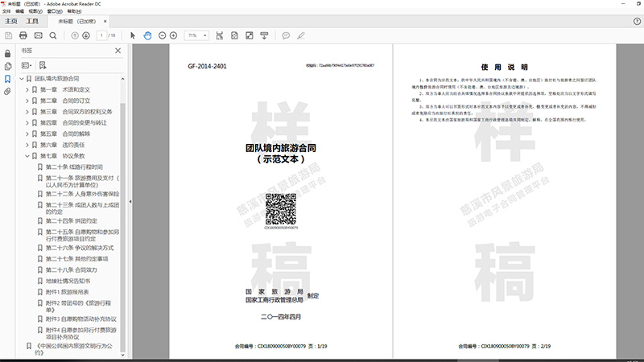Collapse the 第七章 协议条款 bookmark
Image resolution: width=644 pixels, height=362 pixels.
(x=27, y=156)
